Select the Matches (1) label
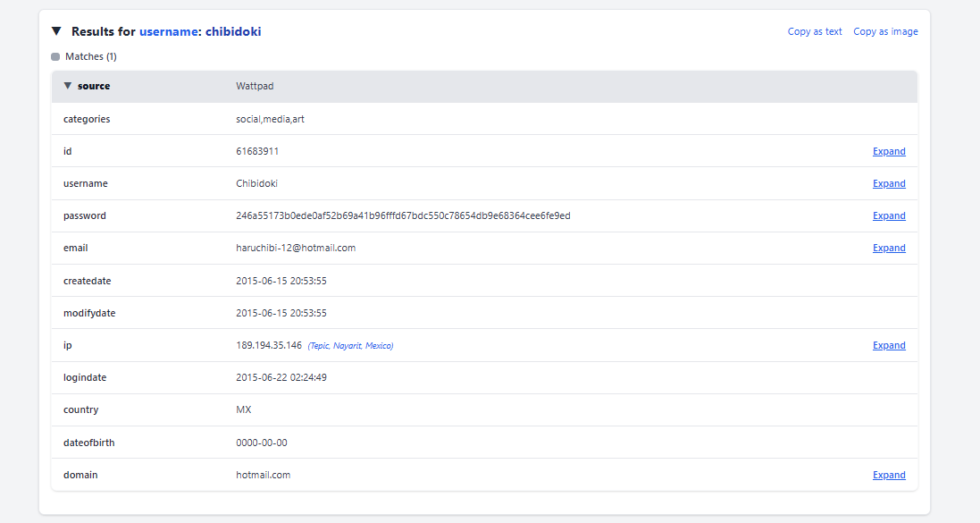Image resolution: width=980 pixels, height=523 pixels. pyautogui.click(x=91, y=56)
